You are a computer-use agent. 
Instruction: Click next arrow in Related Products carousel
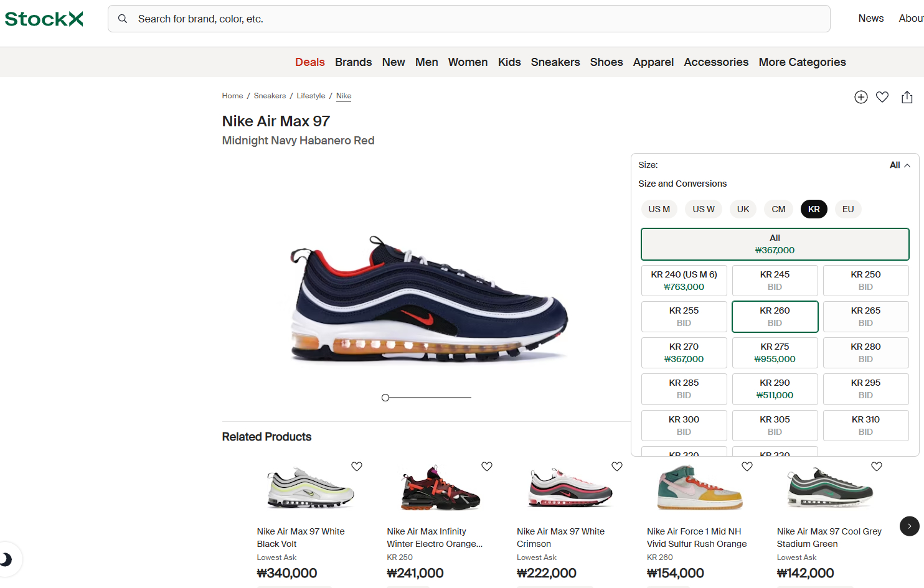909,526
